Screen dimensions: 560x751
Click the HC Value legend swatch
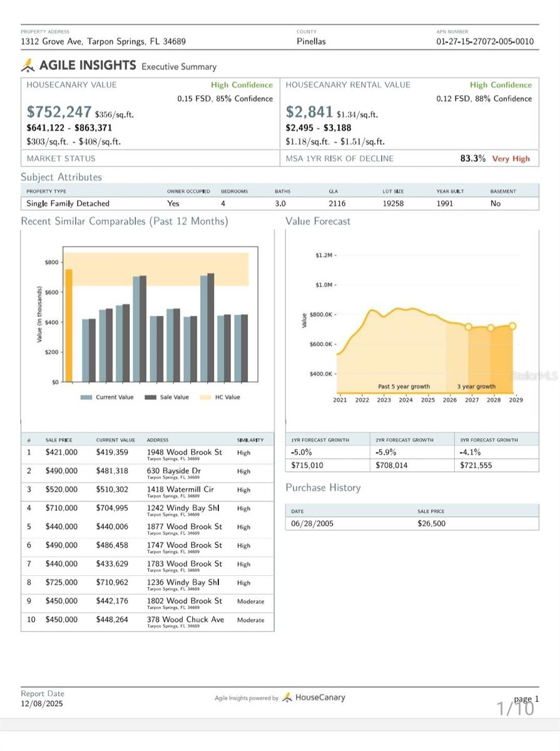pos(205,397)
